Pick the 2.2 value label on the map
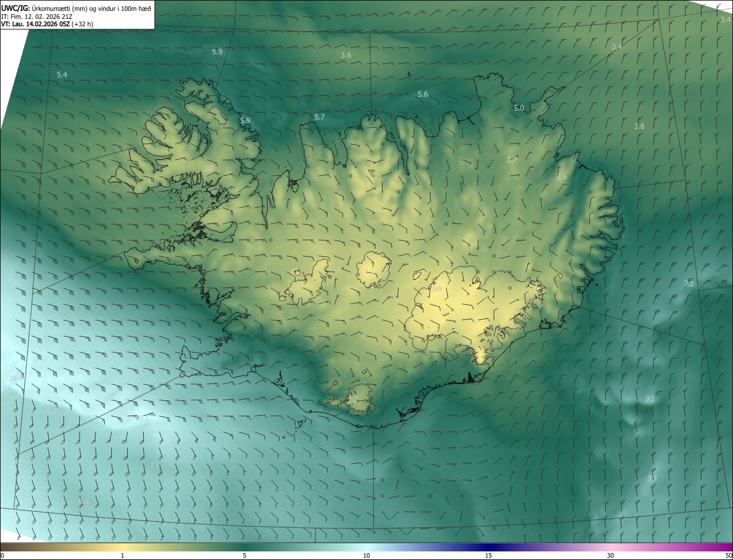The image size is (733, 560). (x=208, y=168)
